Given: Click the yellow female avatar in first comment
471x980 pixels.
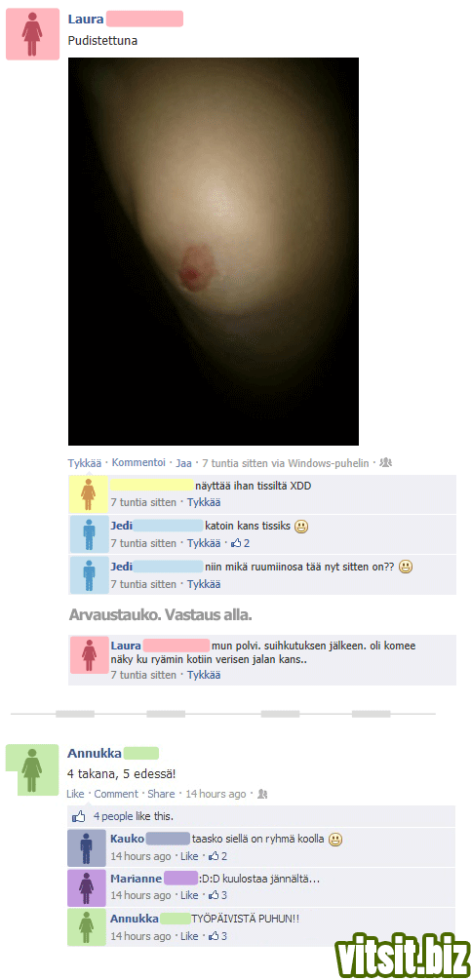Looking at the screenshot, I should (89, 493).
